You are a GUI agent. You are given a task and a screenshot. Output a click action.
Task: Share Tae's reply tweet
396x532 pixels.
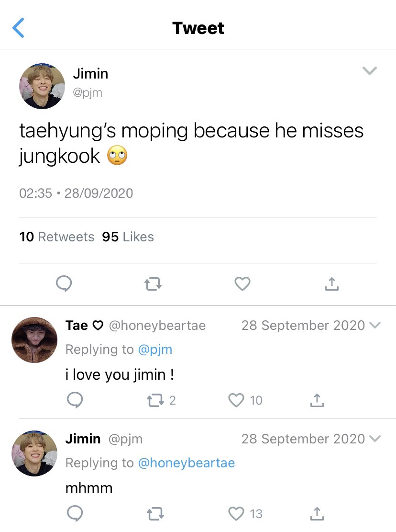[317, 400]
